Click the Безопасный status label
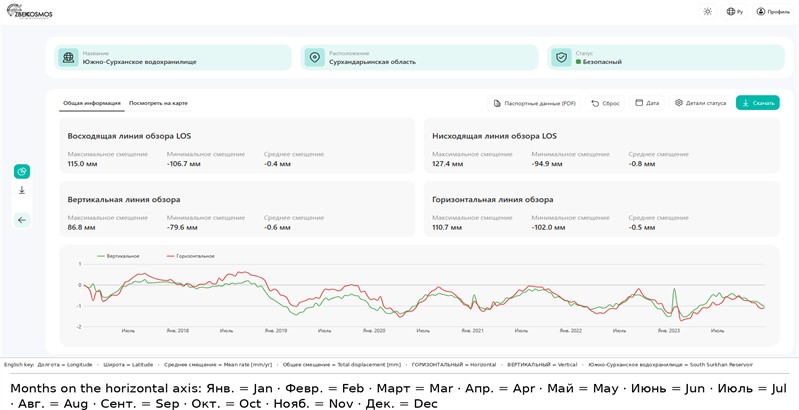The image size is (799, 410). (x=599, y=62)
